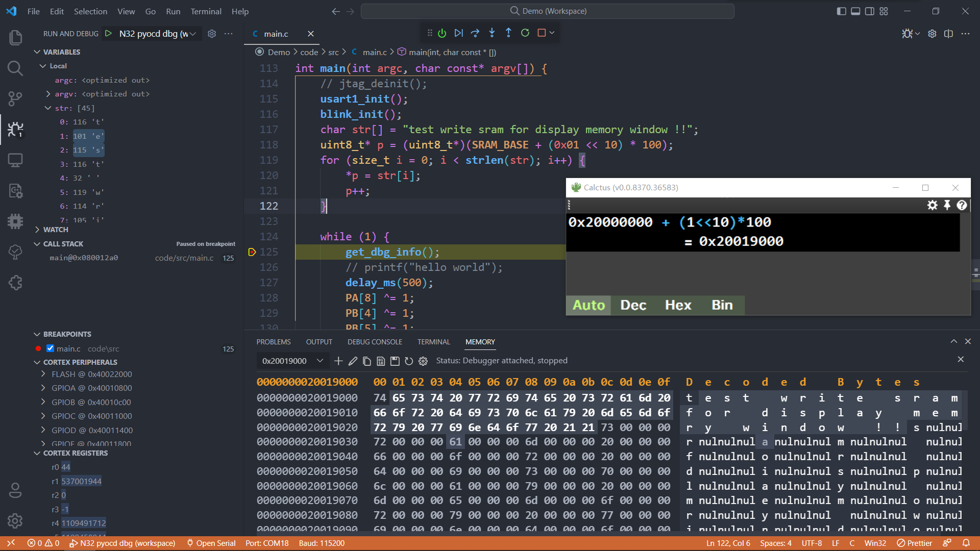
Task: Open the memory address 0x20019000 dropdown
Action: pos(292,361)
